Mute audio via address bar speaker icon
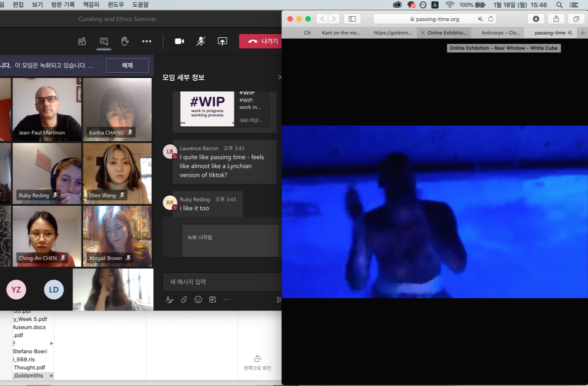588x386 pixels. (481, 19)
